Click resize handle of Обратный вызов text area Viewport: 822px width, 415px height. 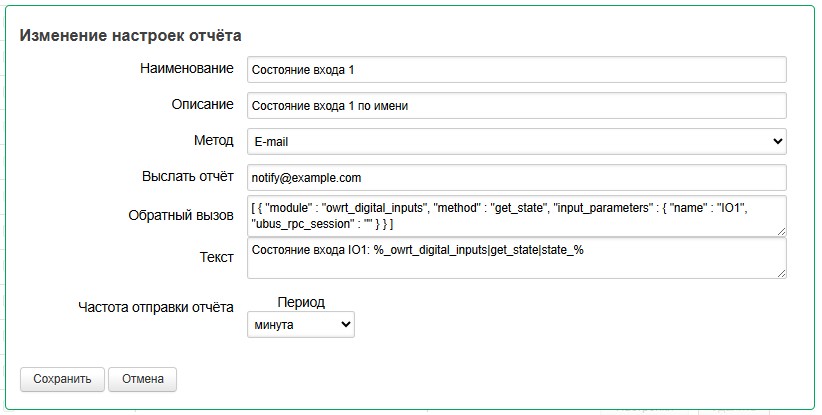[x=780, y=231]
